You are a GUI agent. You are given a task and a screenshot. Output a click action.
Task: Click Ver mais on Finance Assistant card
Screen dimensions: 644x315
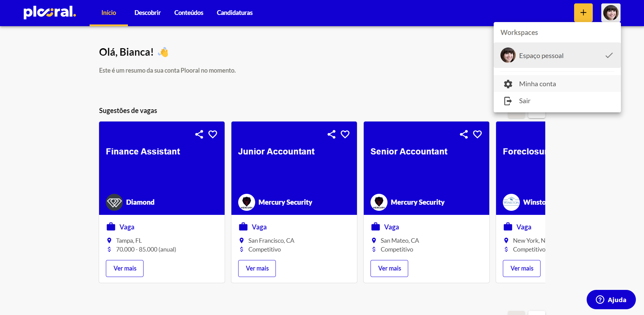[125, 268]
